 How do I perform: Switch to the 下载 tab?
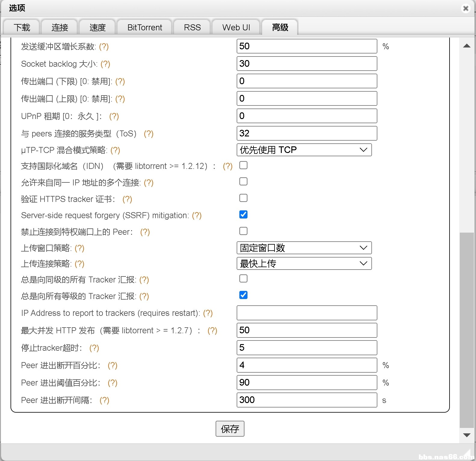coord(22,27)
